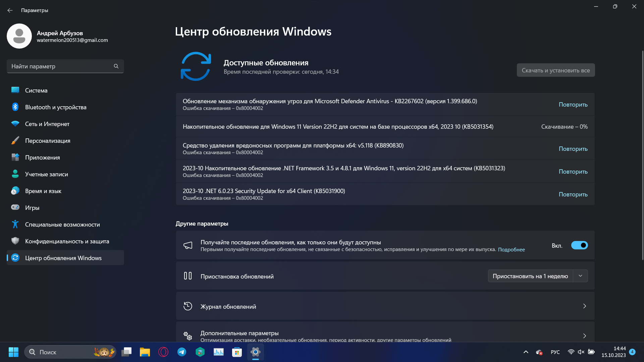
Task: Click the Конфиденциальность shield icon
Action: pyautogui.click(x=15, y=241)
